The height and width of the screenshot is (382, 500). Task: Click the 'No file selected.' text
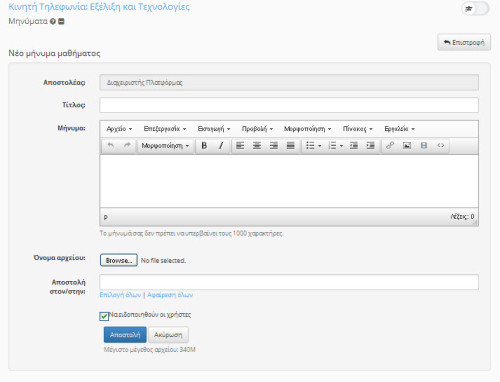(x=163, y=260)
